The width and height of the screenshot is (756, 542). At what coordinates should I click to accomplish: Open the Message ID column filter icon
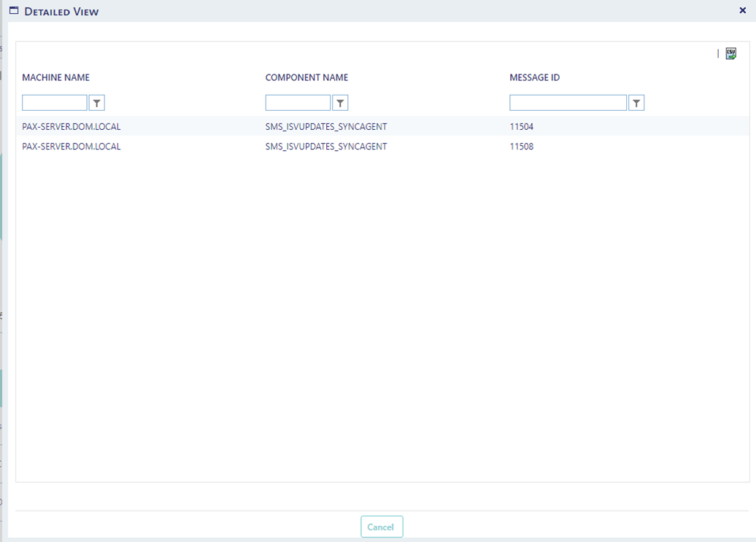click(636, 103)
